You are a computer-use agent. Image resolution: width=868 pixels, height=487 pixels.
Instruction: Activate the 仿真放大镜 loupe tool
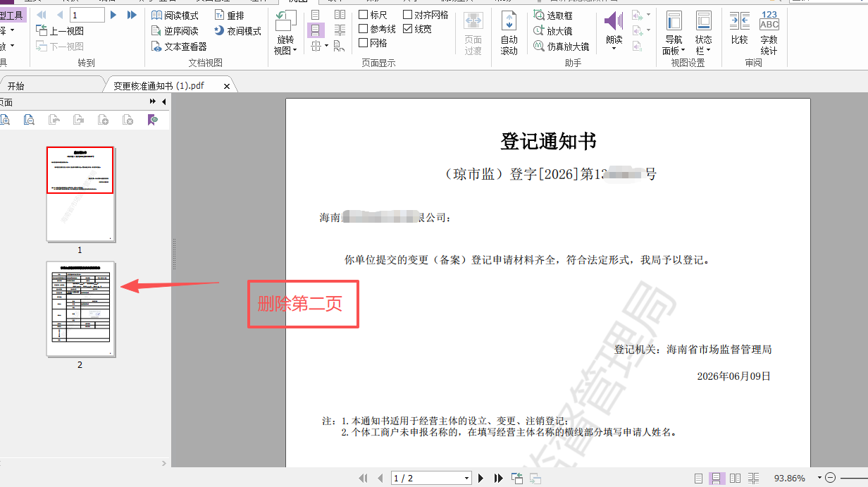tap(561, 47)
